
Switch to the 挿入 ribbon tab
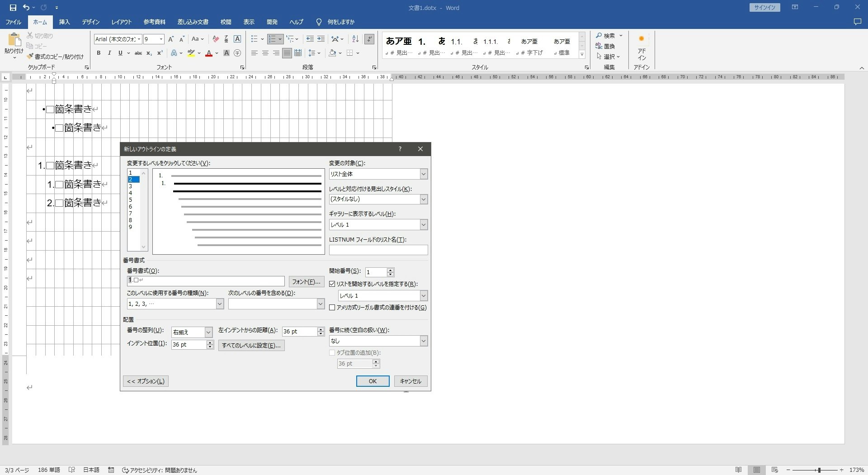(x=65, y=22)
